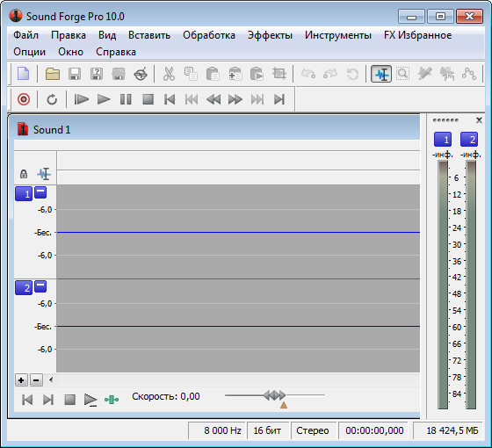Click the Play button in main transport
The height and width of the screenshot is (448, 492).
[104, 99]
